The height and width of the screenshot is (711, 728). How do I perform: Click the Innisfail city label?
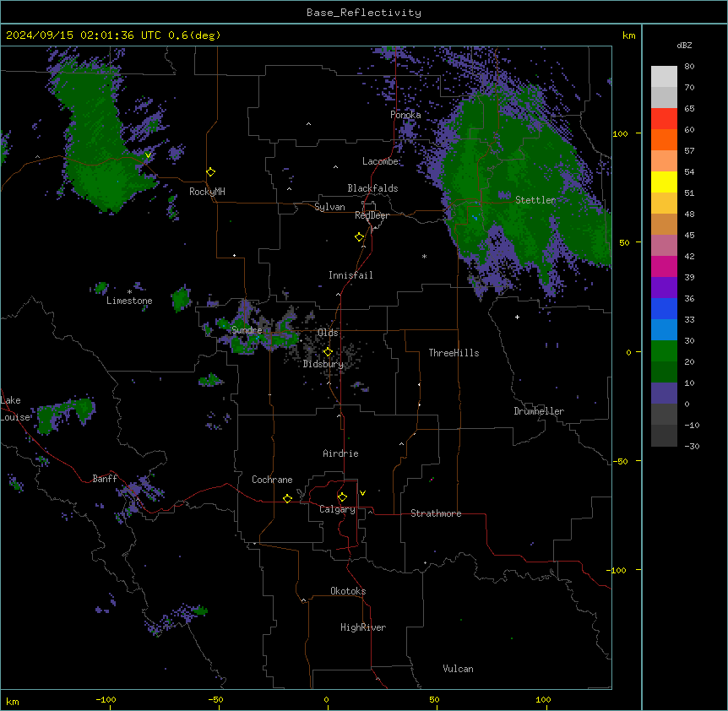tap(350, 275)
